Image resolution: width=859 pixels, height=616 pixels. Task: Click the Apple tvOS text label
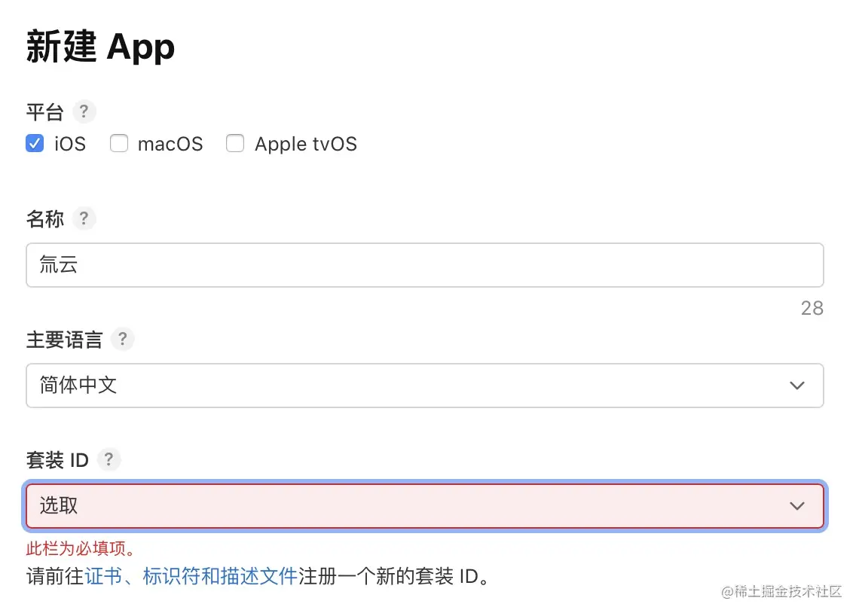pyautogui.click(x=306, y=144)
